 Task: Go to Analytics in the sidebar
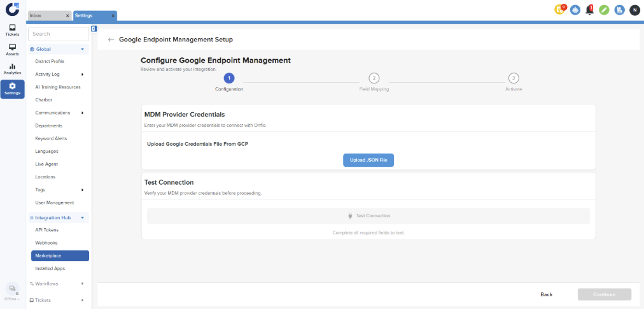12,69
